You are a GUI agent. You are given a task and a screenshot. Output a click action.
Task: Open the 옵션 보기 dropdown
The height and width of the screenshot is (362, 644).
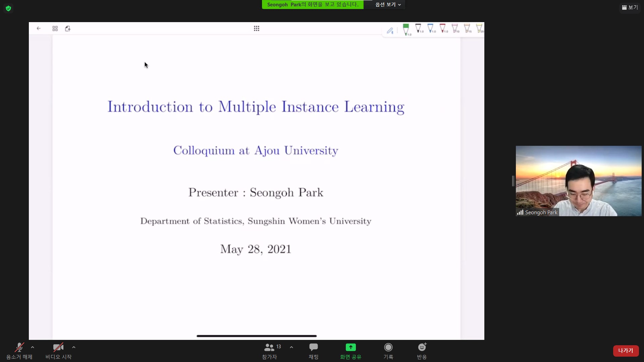tap(388, 5)
